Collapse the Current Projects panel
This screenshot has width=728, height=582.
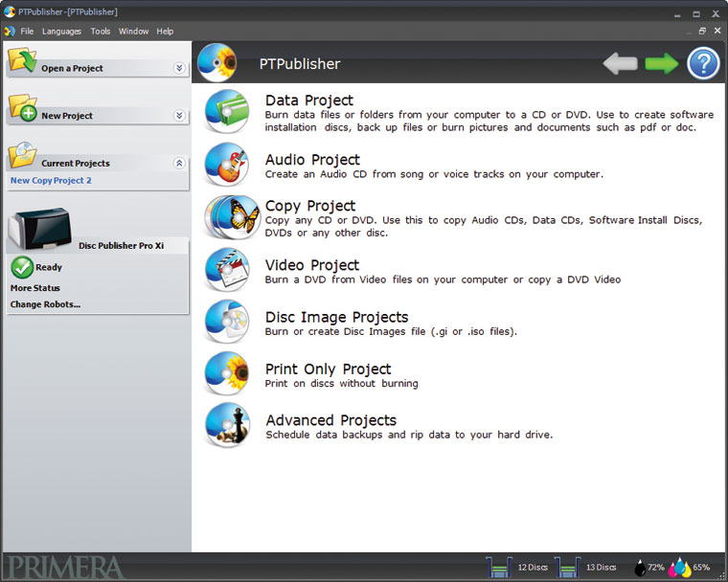pos(179,163)
